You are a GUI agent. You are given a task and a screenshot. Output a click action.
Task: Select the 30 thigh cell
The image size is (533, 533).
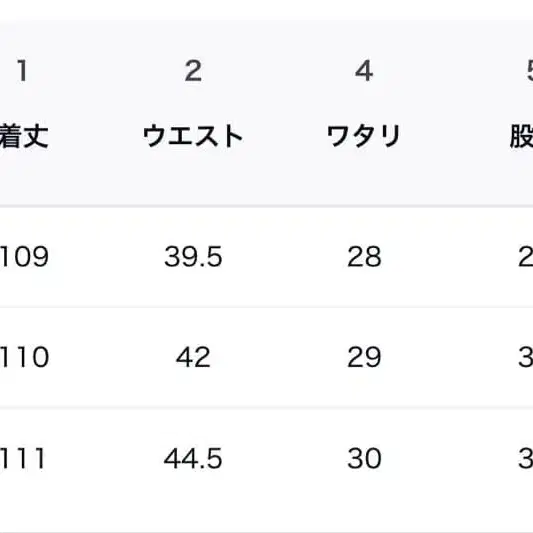coord(364,458)
